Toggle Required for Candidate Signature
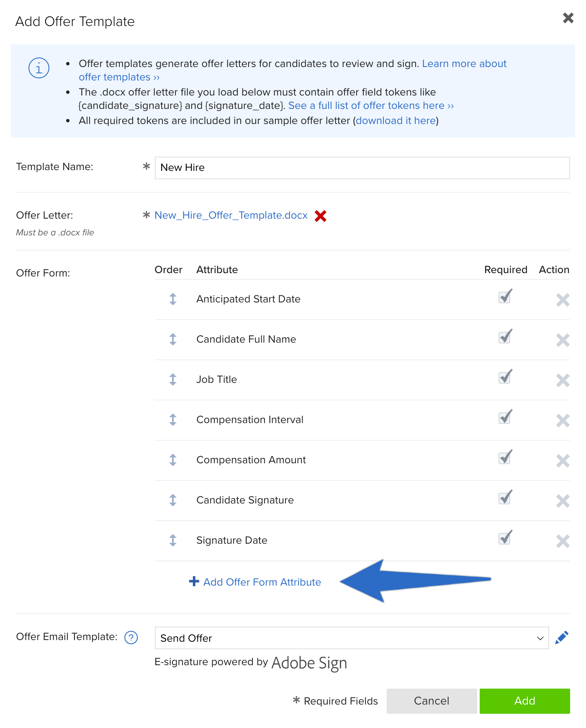This screenshot has height=728, width=586. [x=505, y=497]
